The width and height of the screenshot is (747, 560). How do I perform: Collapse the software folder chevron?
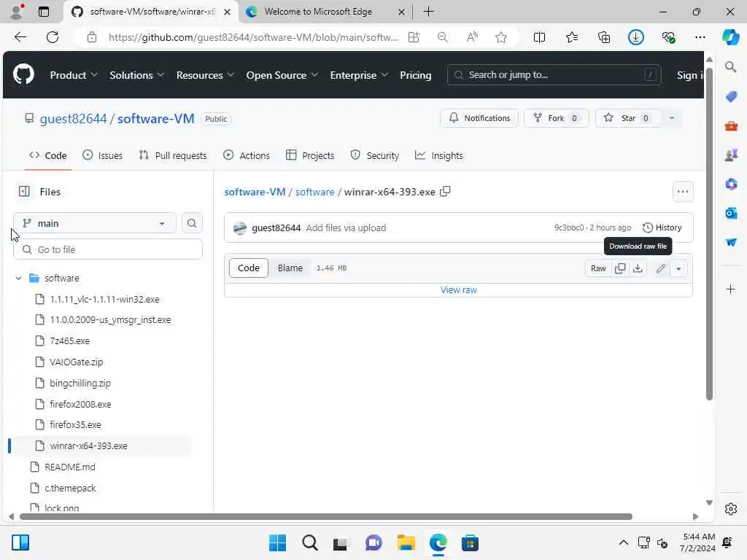(x=18, y=278)
